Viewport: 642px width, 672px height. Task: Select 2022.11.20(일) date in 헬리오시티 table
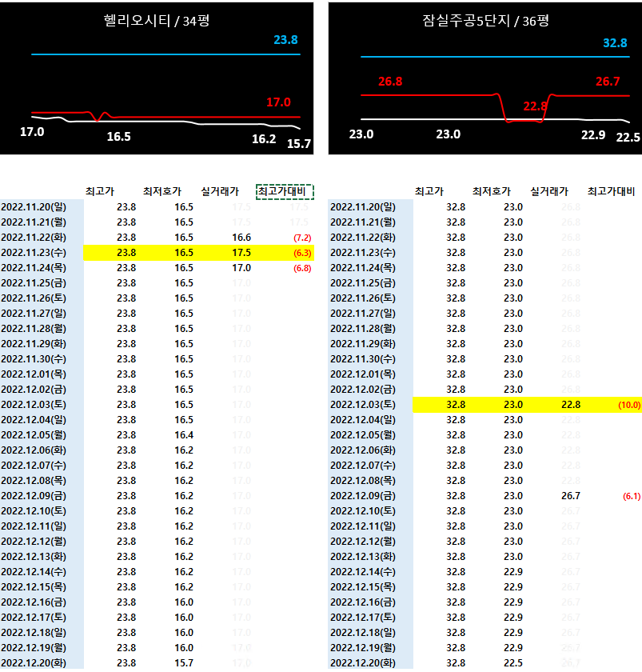[x=34, y=207]
